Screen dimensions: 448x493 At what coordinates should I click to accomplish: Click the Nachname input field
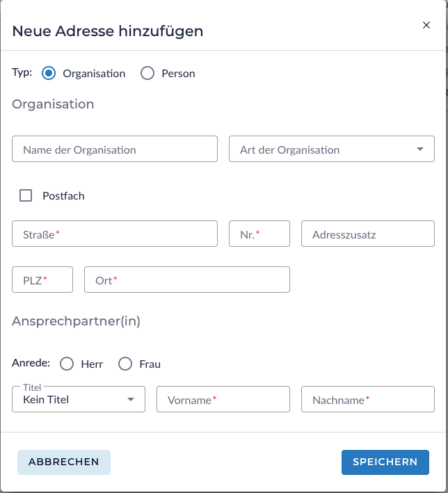(367, 400)
